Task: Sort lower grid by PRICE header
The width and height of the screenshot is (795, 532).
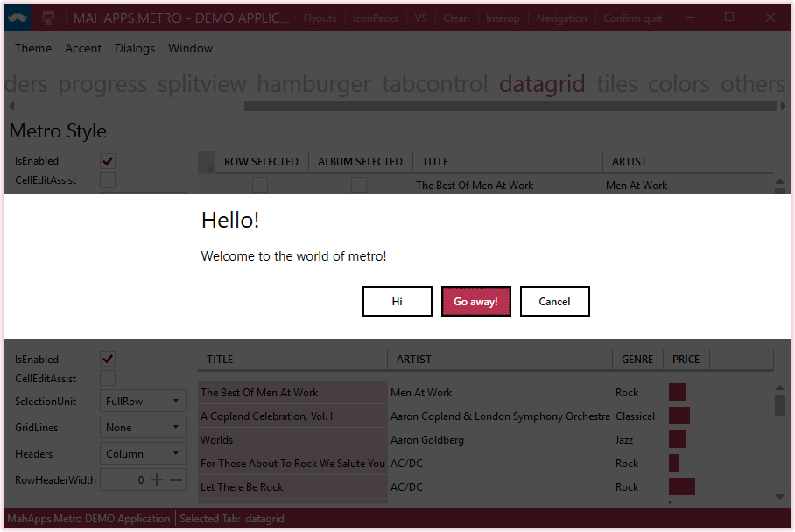Action: (x=686, y=360)
